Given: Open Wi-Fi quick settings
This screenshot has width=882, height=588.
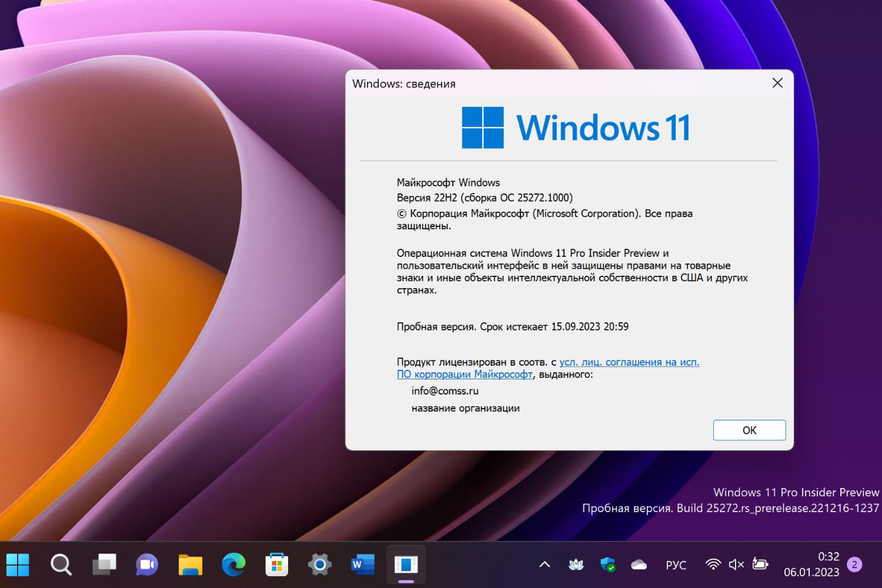Looking at the screenshot, I should (713, 564).
